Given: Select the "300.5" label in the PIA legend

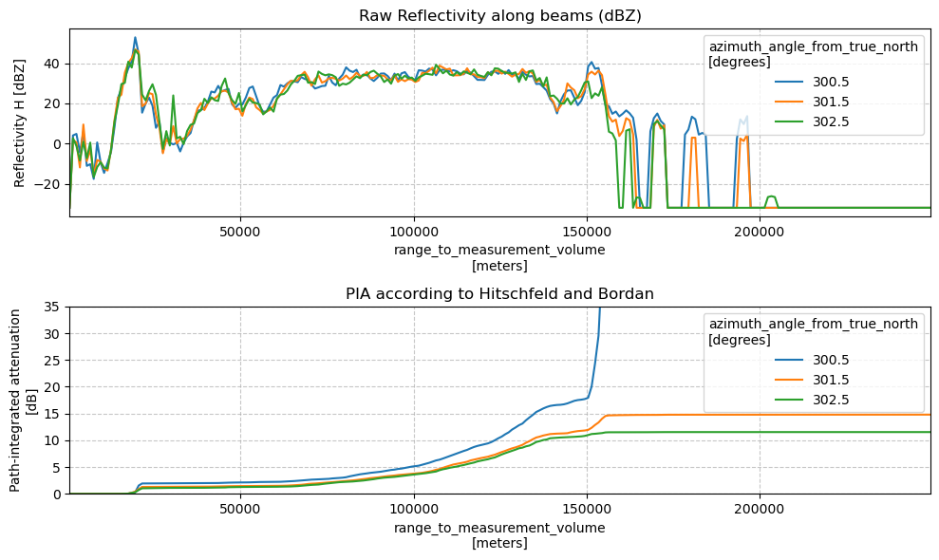Looking at the screenshot, I should [831, 360].
